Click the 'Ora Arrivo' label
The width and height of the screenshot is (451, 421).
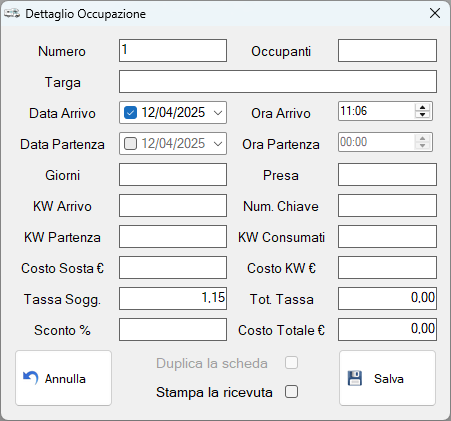(281, 113)
